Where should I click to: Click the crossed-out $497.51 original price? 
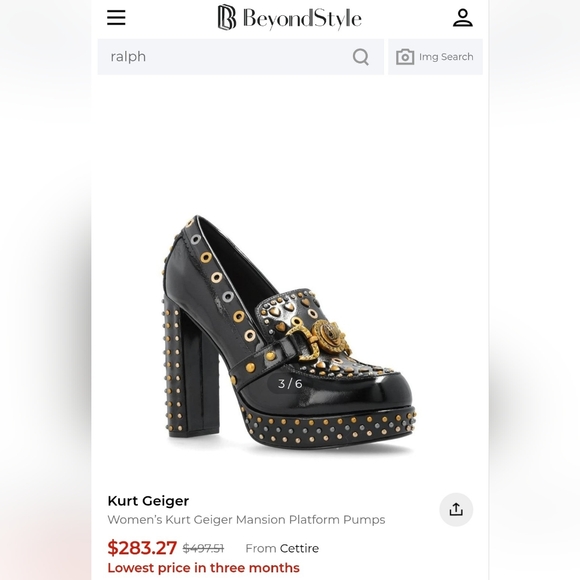(203, 548)
